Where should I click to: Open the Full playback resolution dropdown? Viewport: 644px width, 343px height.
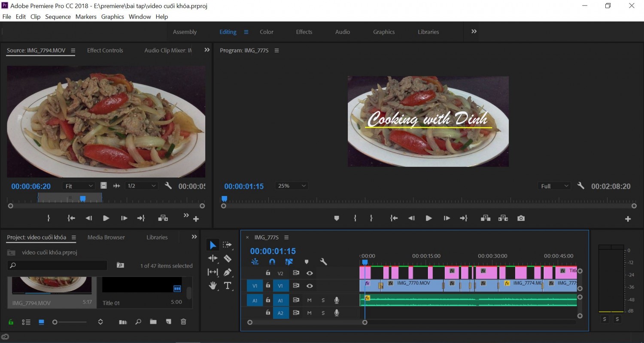coord(554,186)
